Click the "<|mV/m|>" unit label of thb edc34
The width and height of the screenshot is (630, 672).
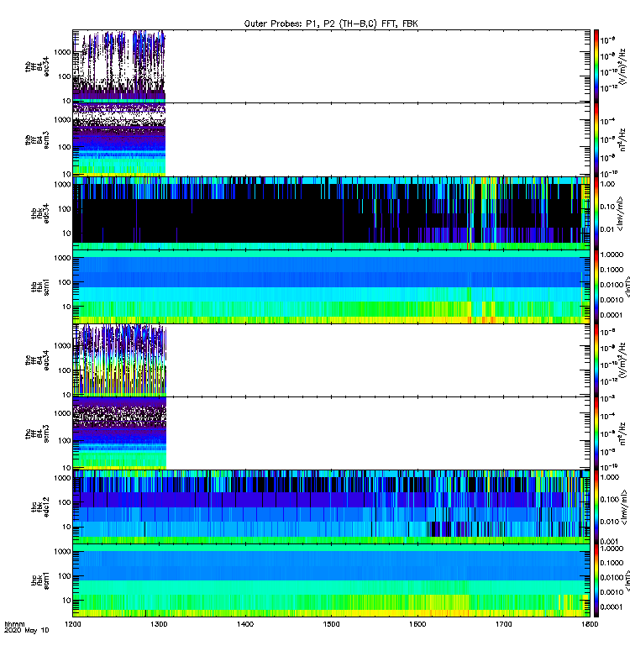point(620,214)
